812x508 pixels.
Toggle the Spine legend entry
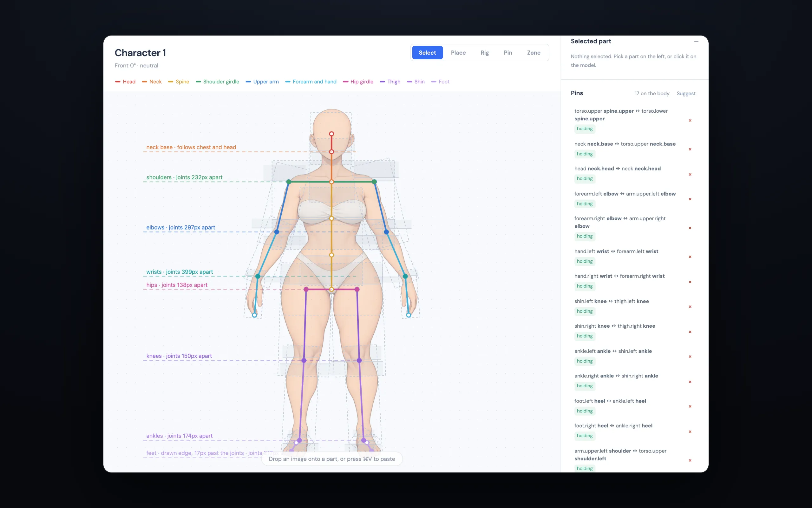coord(179,82)
